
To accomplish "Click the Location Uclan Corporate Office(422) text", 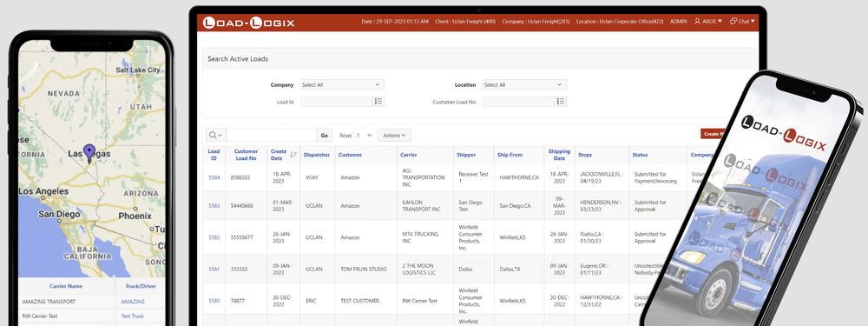I will (x=620, y=22).
